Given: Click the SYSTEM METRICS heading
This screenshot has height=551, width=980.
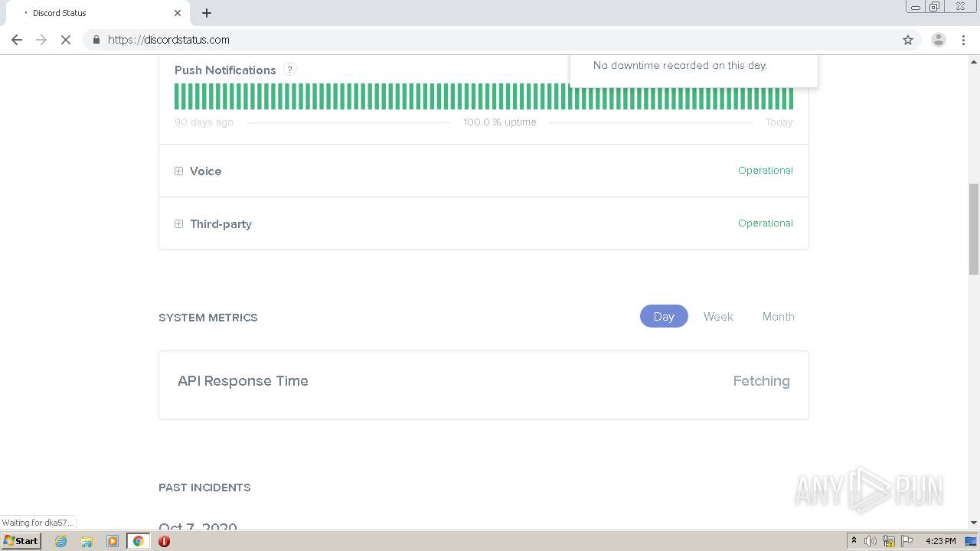Looking at the screenshot, I should 207,318.
